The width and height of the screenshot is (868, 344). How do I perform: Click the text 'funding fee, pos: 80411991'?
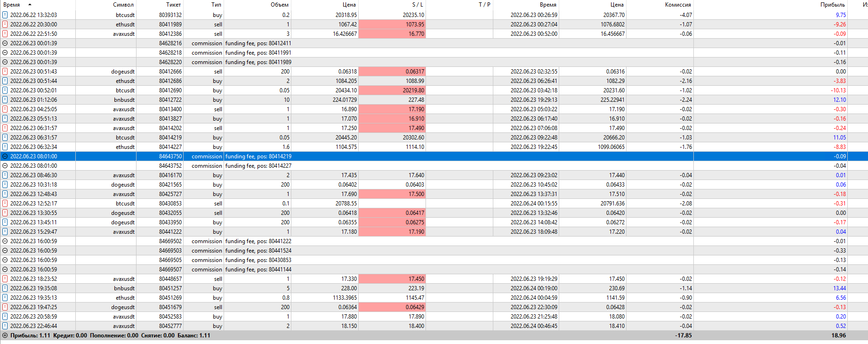point(258,53)
